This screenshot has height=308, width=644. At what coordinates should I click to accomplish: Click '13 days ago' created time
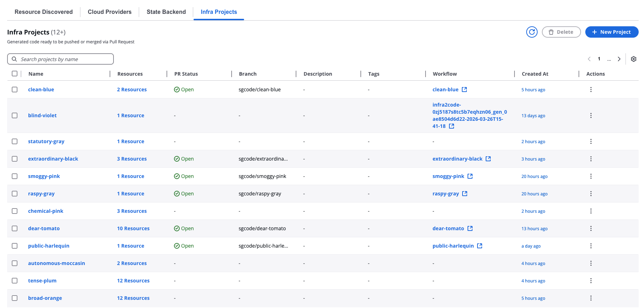[533, 116]
